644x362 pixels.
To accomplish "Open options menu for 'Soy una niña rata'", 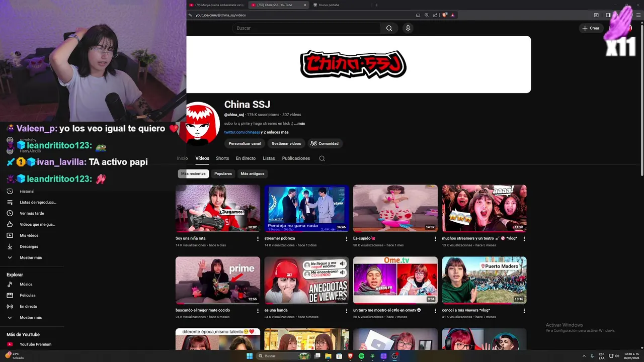I will [x=258, y=239].
